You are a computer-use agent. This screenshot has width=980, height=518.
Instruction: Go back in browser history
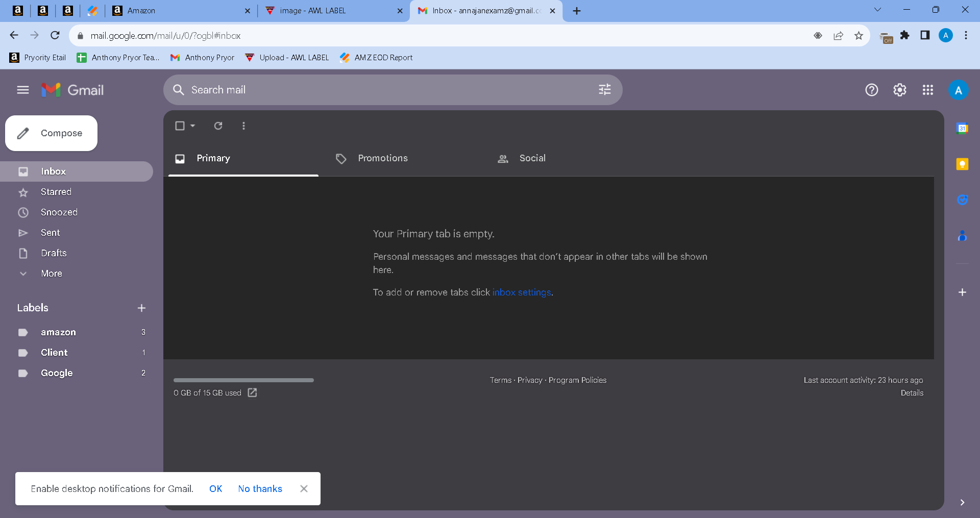14,35
